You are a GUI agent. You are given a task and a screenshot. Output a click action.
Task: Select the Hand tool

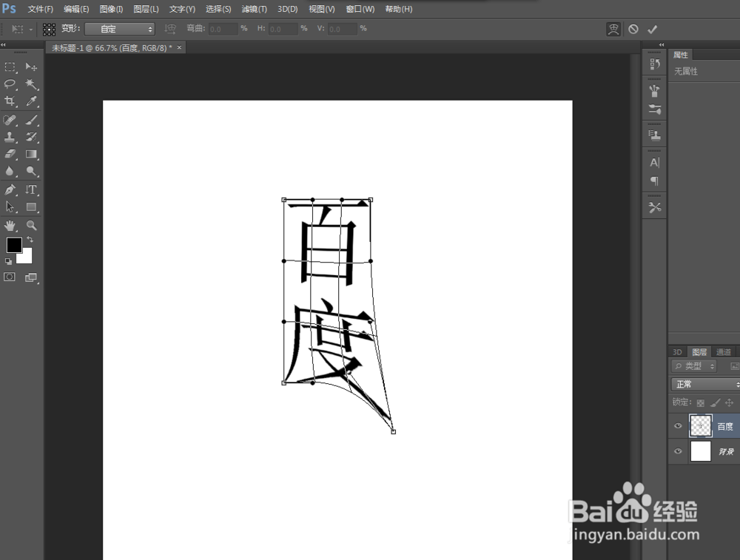click(x=10, y=226)
